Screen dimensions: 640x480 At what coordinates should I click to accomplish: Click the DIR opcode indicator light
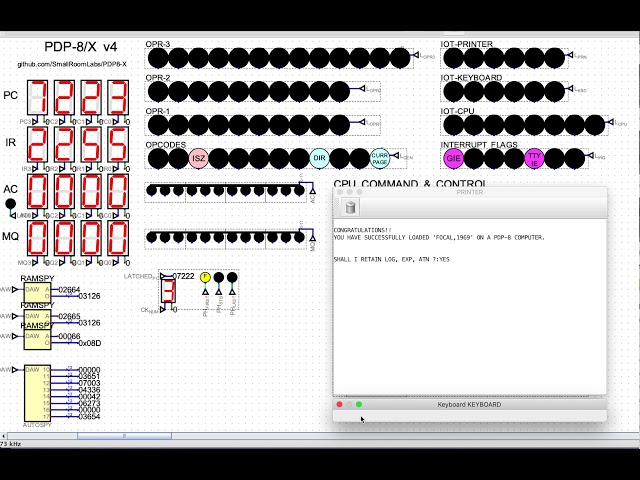click(320, 158)
